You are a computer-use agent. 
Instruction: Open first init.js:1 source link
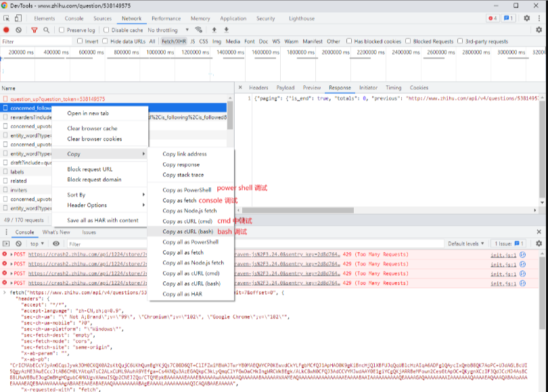(503, 255)
